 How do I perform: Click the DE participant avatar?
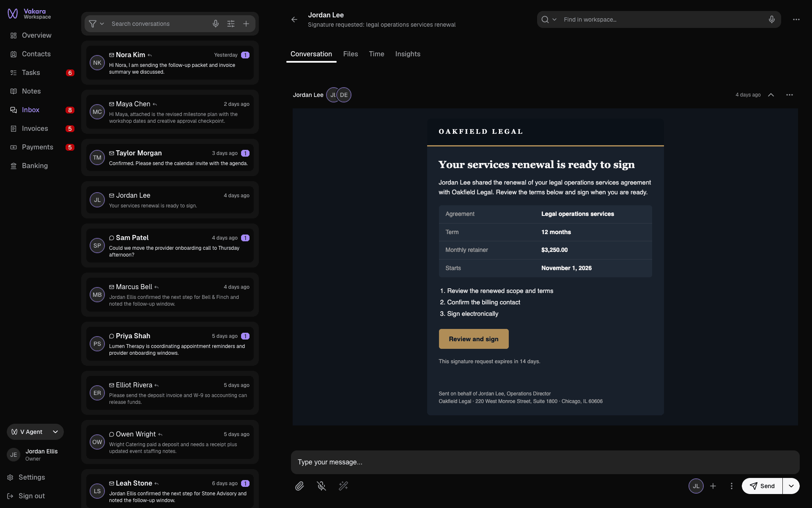click(x=344, y=95)
